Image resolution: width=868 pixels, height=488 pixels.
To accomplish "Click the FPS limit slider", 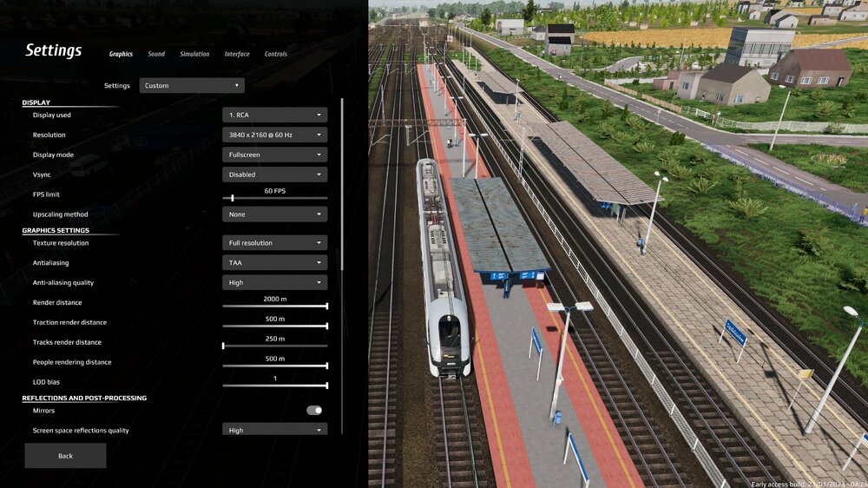I will click(274, 199).
